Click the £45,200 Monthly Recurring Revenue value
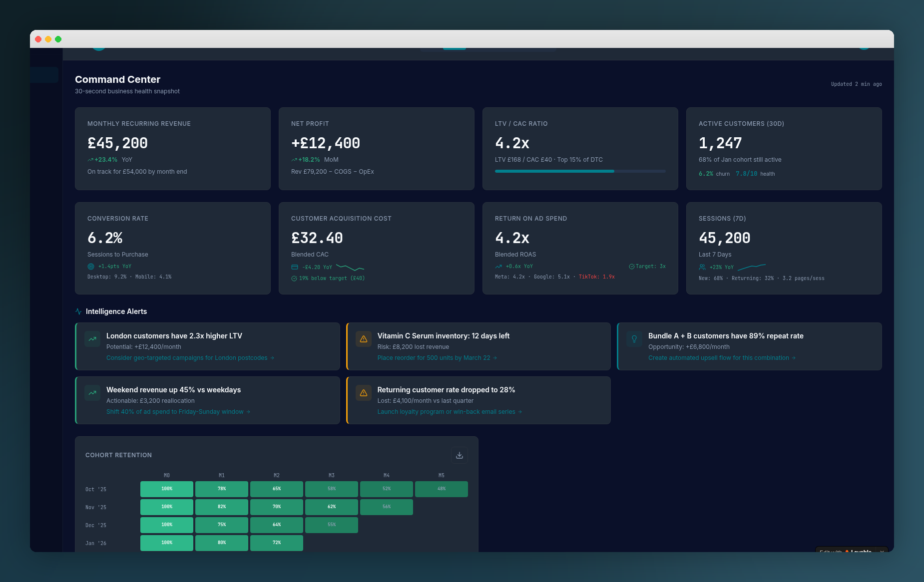The image size is (924, 582). point(117,143)
